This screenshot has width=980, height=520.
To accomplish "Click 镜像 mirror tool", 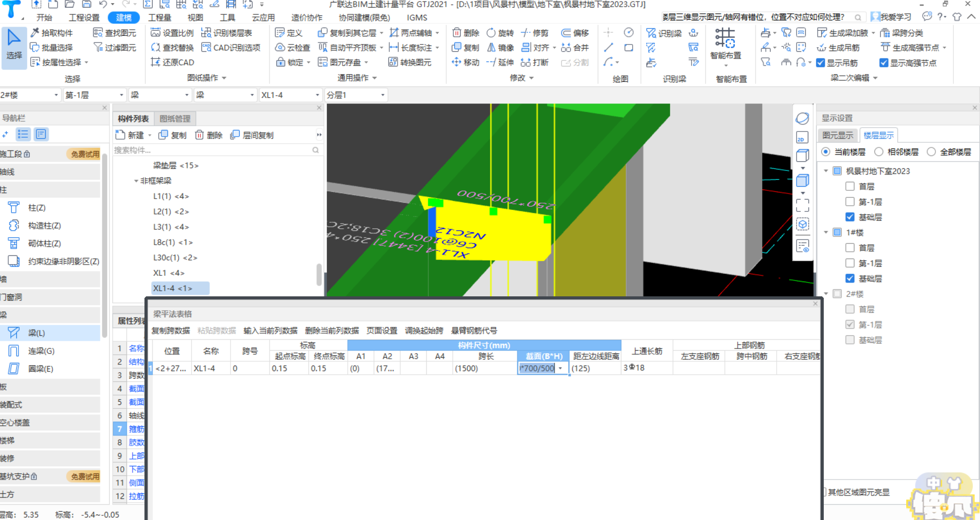I will click(x=500, y=48).
